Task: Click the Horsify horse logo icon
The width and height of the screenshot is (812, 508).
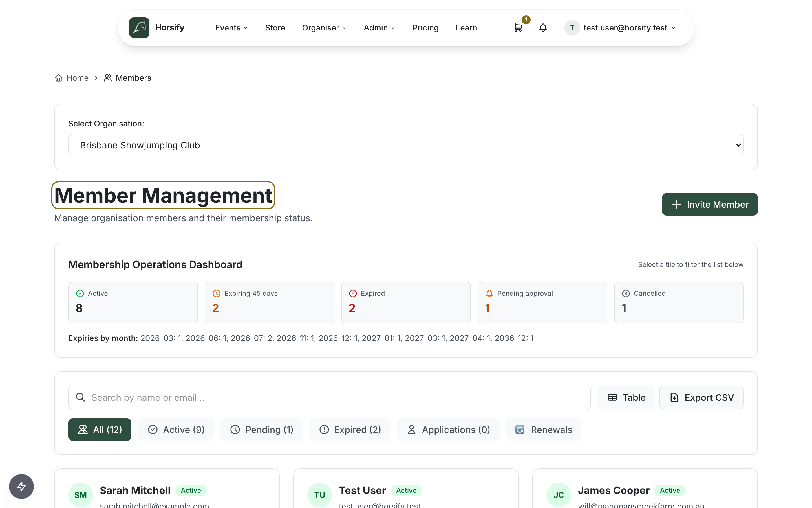Action: [x=139, y=28]
